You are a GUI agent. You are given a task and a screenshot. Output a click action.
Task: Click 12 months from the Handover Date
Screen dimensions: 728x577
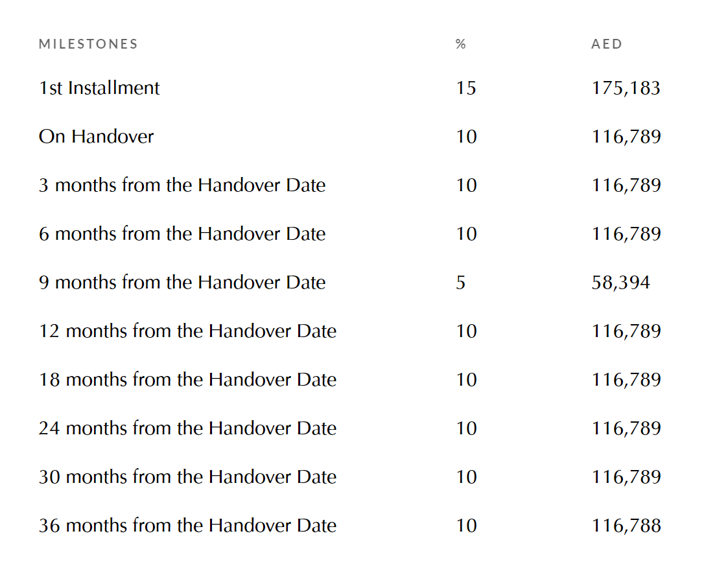click(x=187, y=331)
